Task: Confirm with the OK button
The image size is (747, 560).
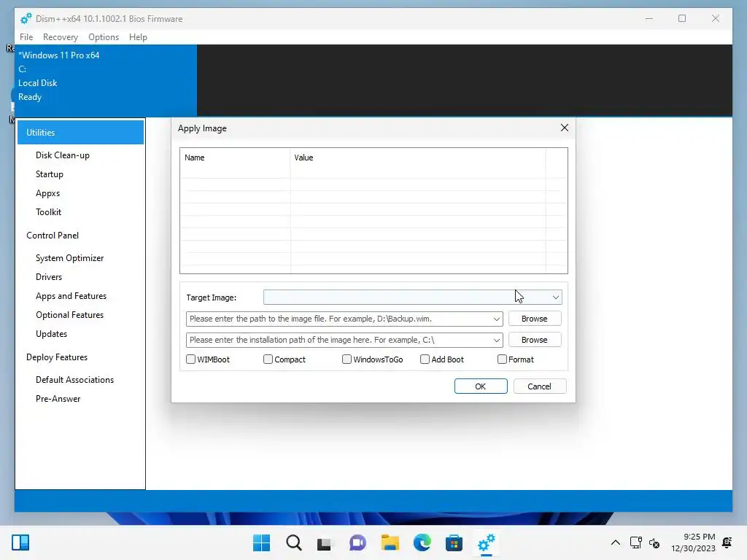Action: point(480,386)
